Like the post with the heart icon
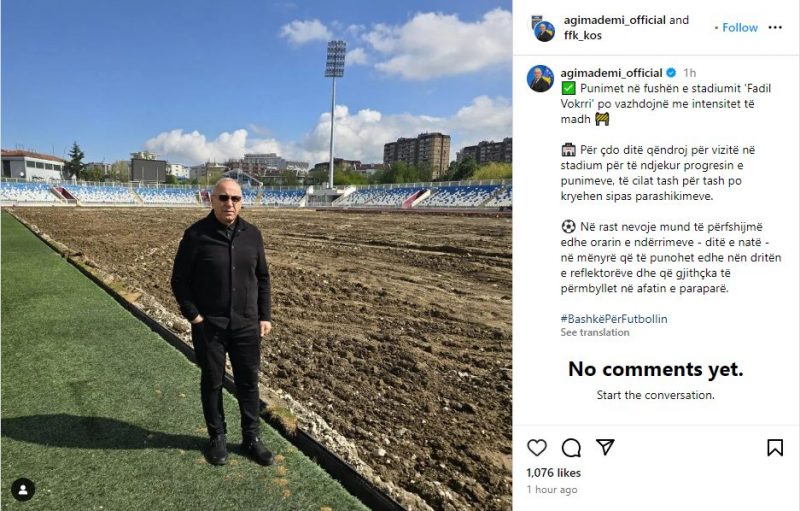Screen dimensions: 800x511 click(x=537, y=448)
